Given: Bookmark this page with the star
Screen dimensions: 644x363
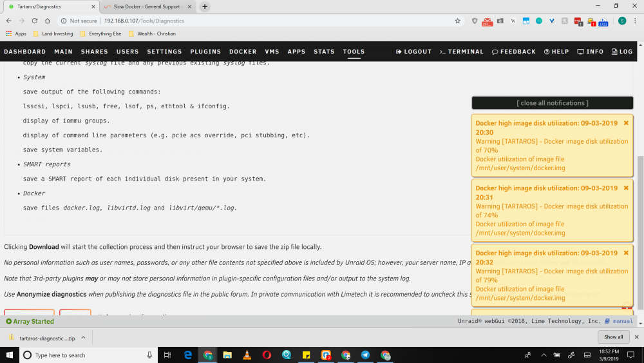Looking at the screenshot, I should point(457,21).
